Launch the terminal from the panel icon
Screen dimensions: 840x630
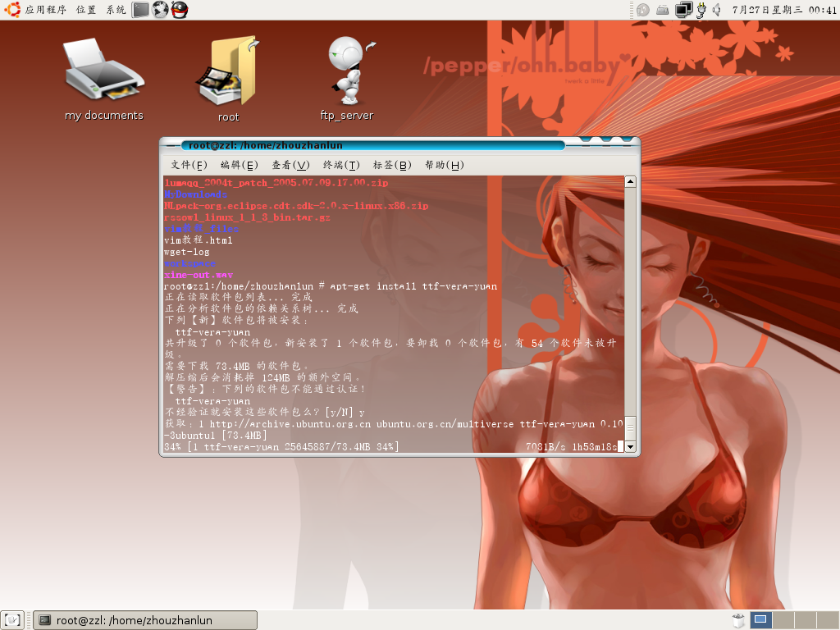(x=140, y=10)
